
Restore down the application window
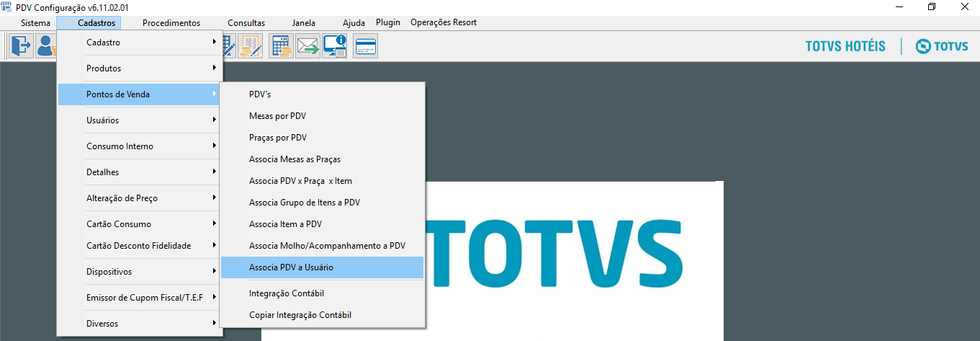(x=932, y=6)
